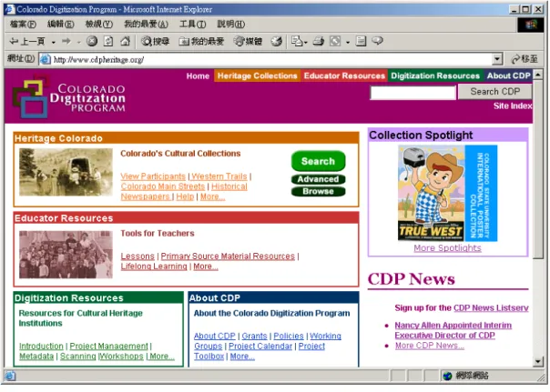
Task: Open the Lifelong Learning link
Action: 154,266
